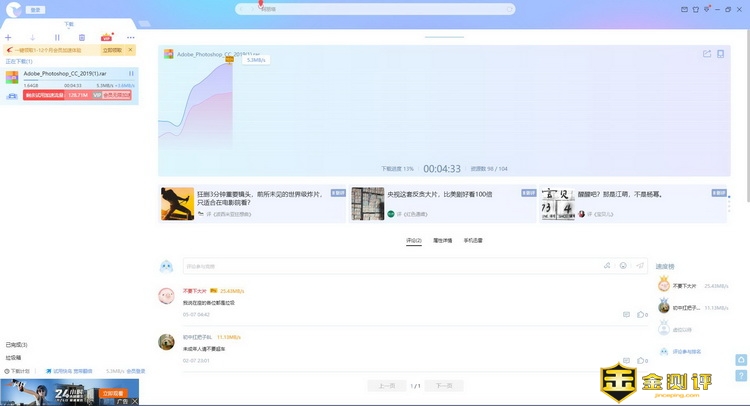Open the kung fu movie article thumbnail
This screenshot has height=406, width=750.
177,203
